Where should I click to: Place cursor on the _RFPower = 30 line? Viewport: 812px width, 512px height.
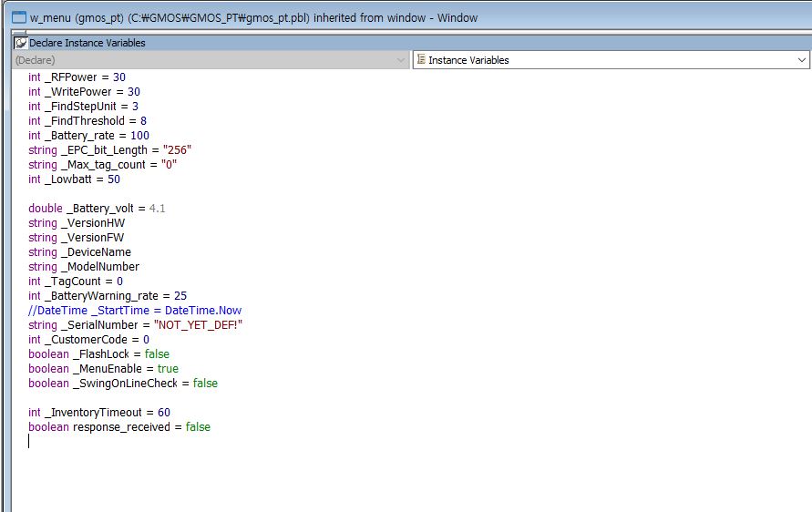[x=77, y=77]
